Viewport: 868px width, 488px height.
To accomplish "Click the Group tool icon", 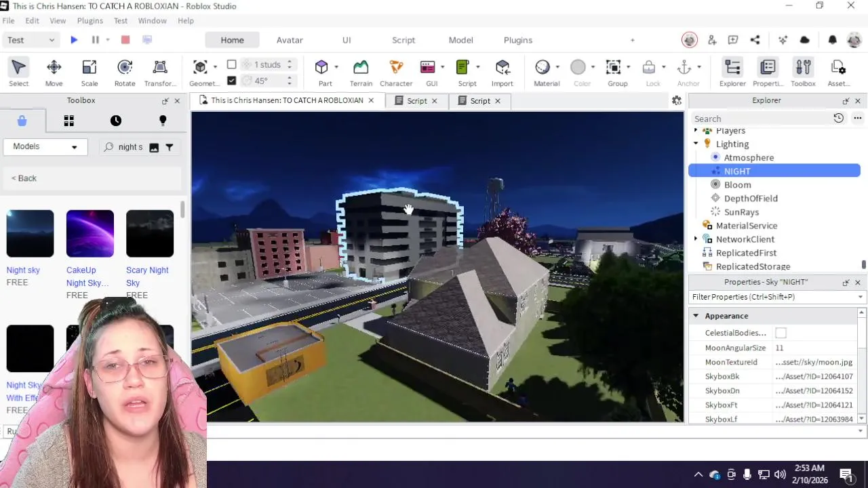I will tap(614, 67).
